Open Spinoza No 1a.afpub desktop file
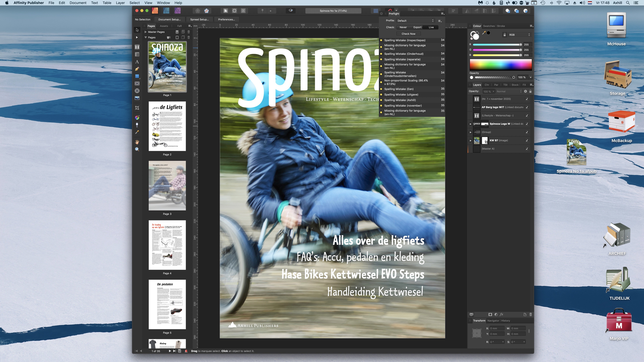 click(x=576, y=156)
